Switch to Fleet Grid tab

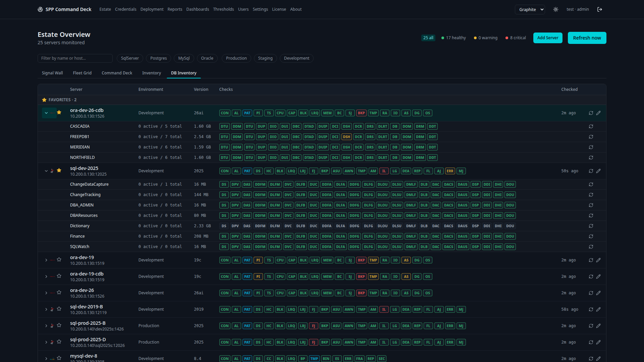click(82, 73)
